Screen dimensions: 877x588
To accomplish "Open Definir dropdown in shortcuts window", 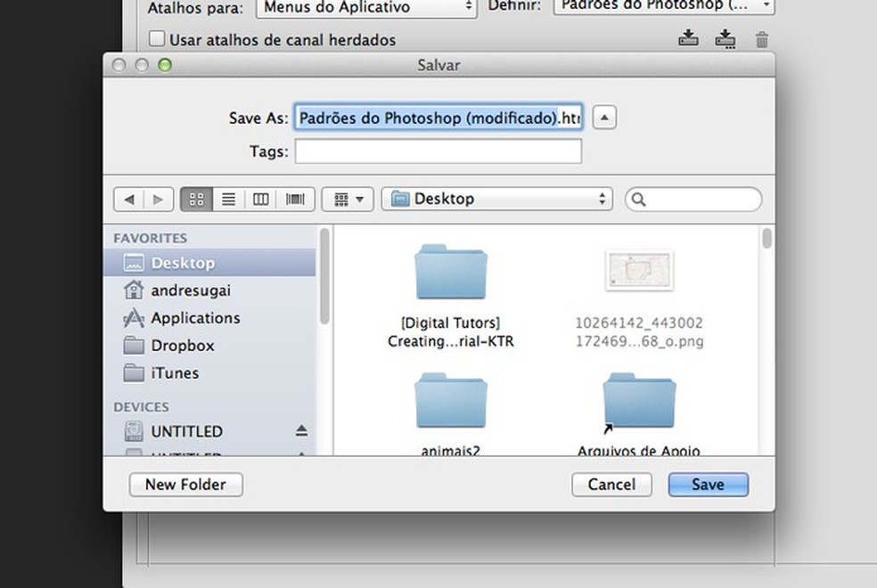I will pyautogui.click(x=664, y=5).
